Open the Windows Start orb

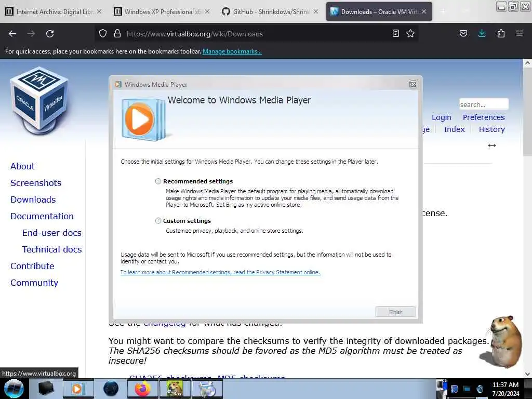14,389
